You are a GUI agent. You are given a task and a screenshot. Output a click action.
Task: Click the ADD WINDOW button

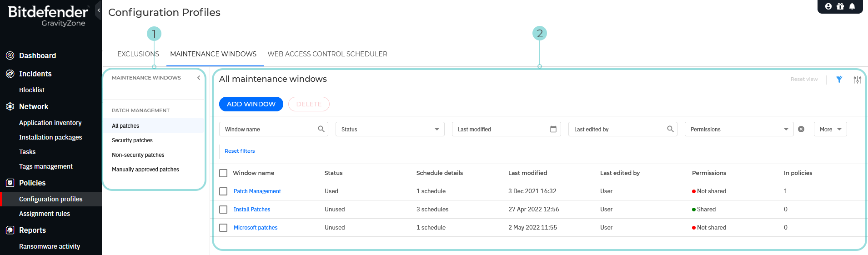pos(251,104)
